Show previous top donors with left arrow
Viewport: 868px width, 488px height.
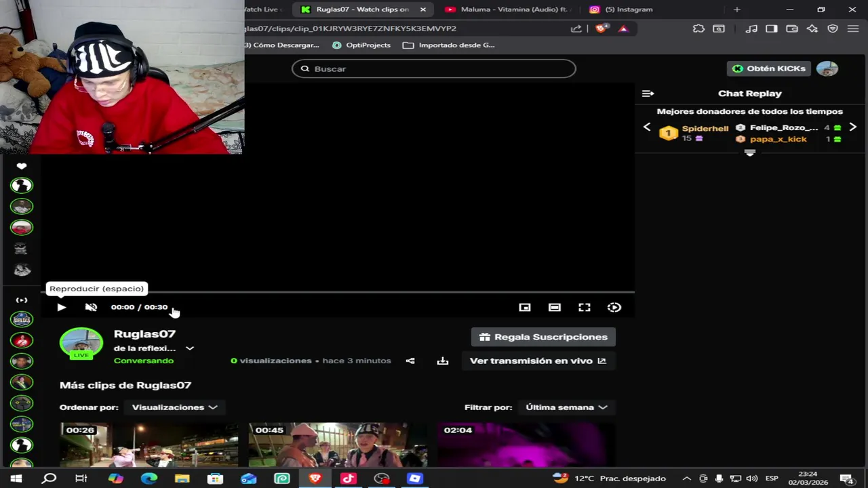pyautogui.click(x=647, y=127)
